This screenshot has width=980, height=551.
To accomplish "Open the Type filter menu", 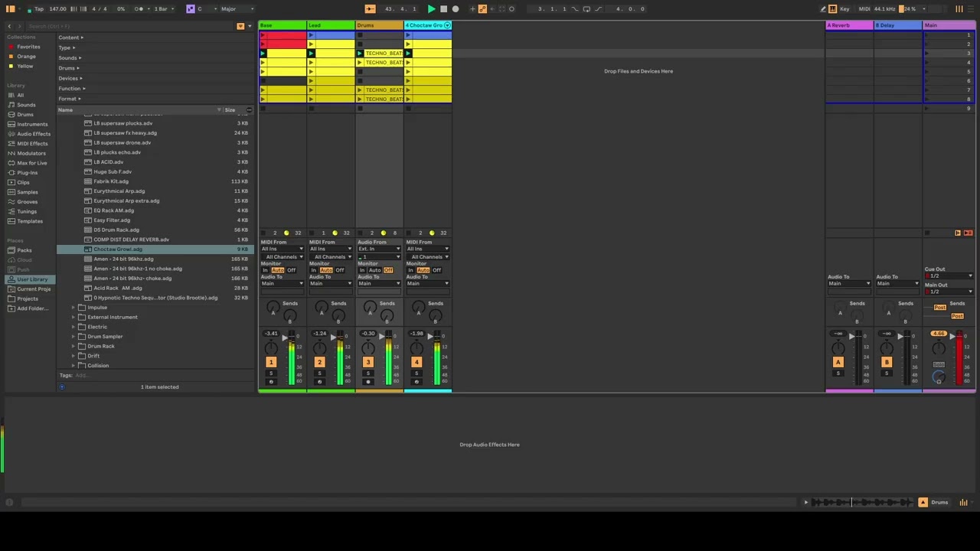I will [66, 47].
